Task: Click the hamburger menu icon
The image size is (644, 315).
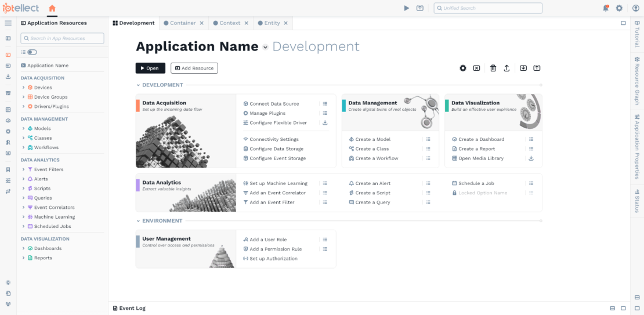Action: (8, 23)
